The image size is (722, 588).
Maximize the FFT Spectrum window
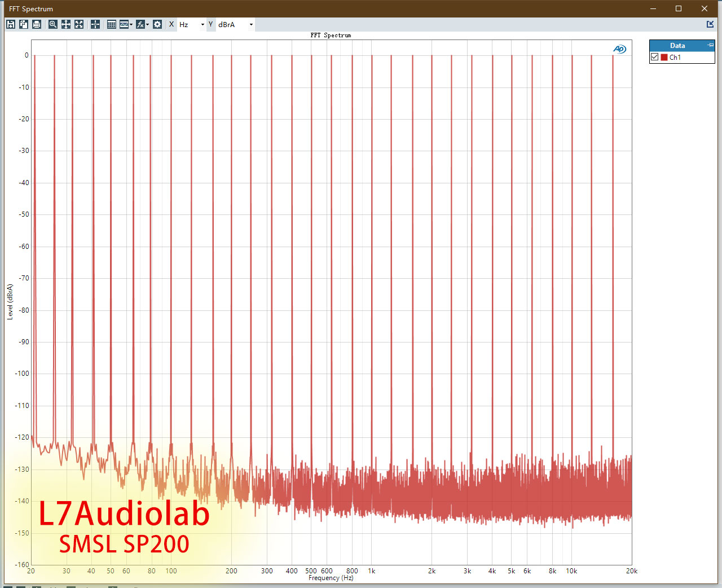pyautogui.click(x=679, y=8)
